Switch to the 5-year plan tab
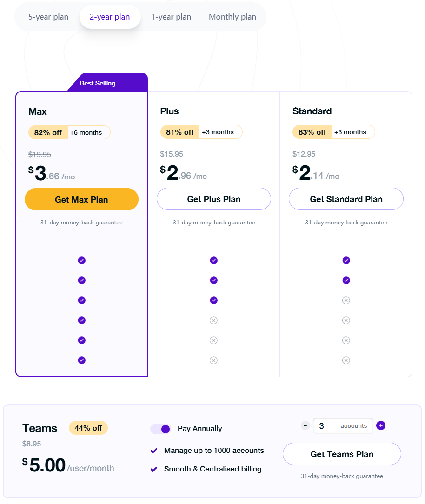Image resolution: width=425 pixels, height=504 pixels. coord(48,17)
